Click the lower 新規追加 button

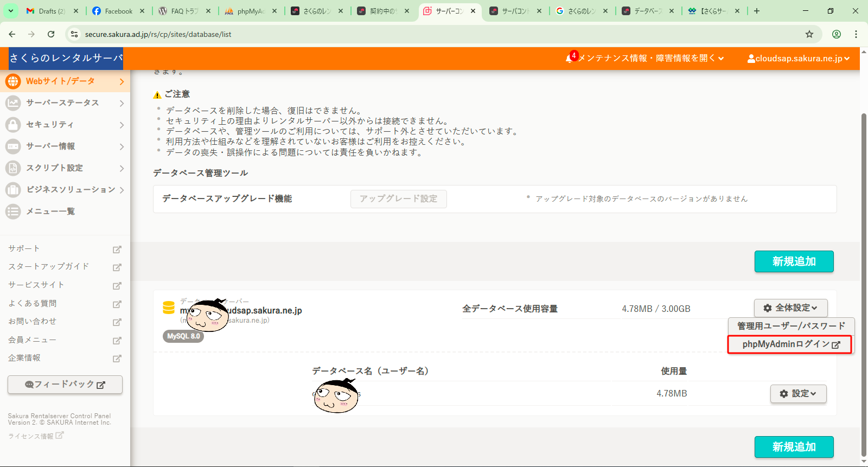coord(794,447)
